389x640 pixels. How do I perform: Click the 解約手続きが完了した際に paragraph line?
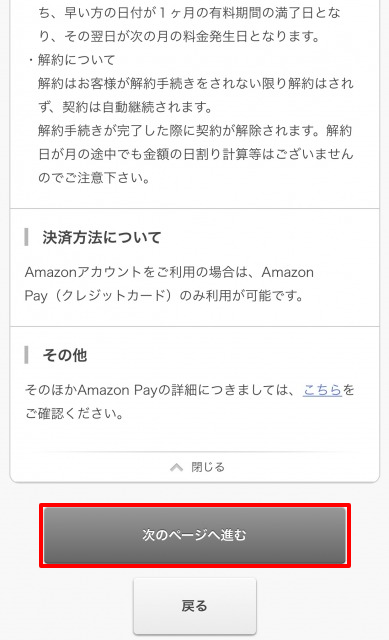coord(195,131)
